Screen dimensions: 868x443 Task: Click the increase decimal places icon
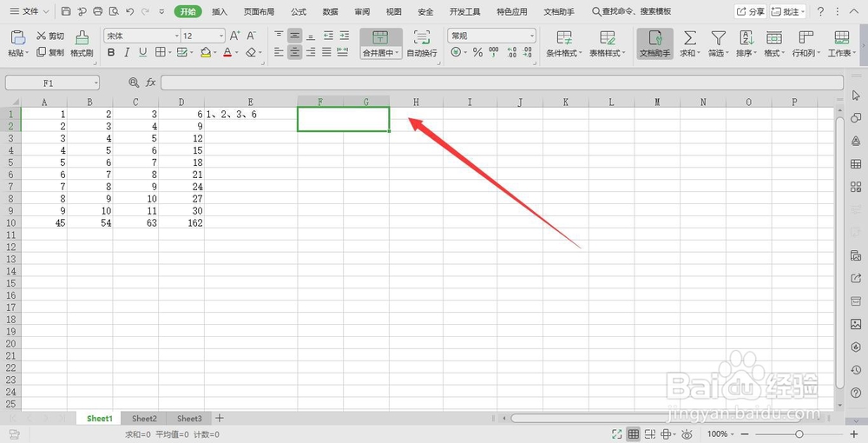click(x=511, y=53)
